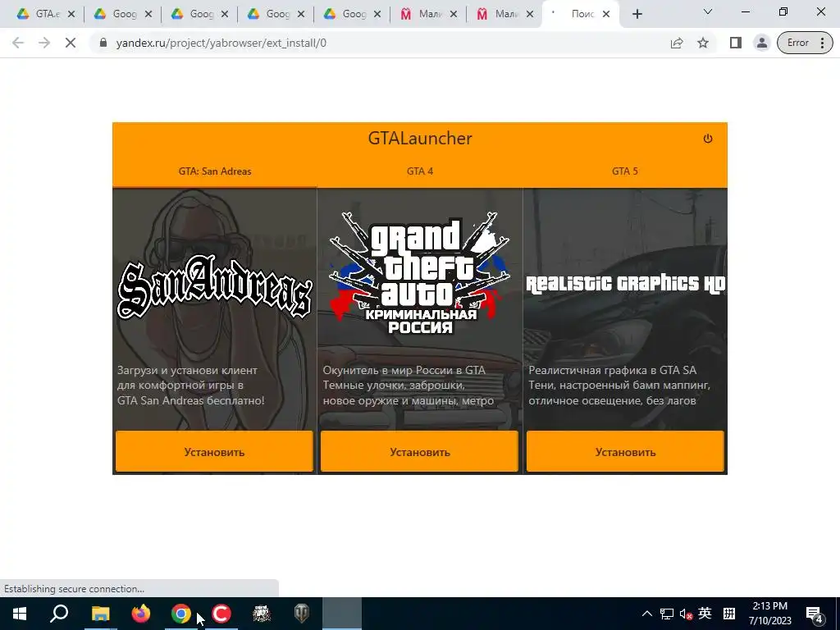Screen dimensions: 840x630
Task: Launch Firefox from taskbar
Action: [141, 614]
